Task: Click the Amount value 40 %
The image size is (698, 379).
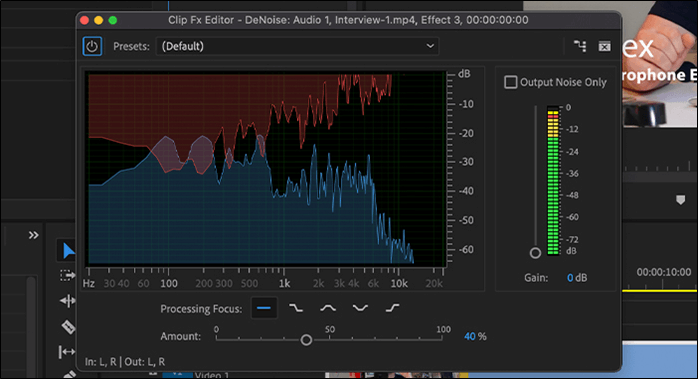Action: (x=475, y=336)
